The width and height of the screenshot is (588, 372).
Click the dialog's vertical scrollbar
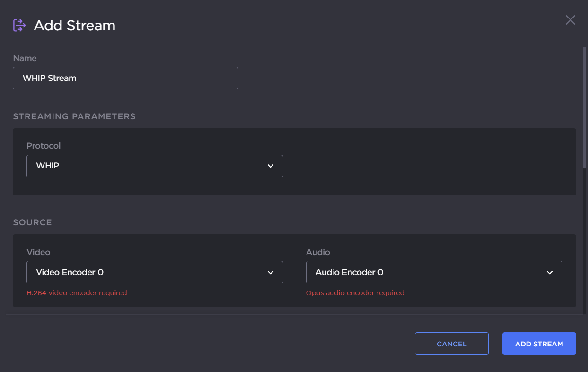coord(584,107)
